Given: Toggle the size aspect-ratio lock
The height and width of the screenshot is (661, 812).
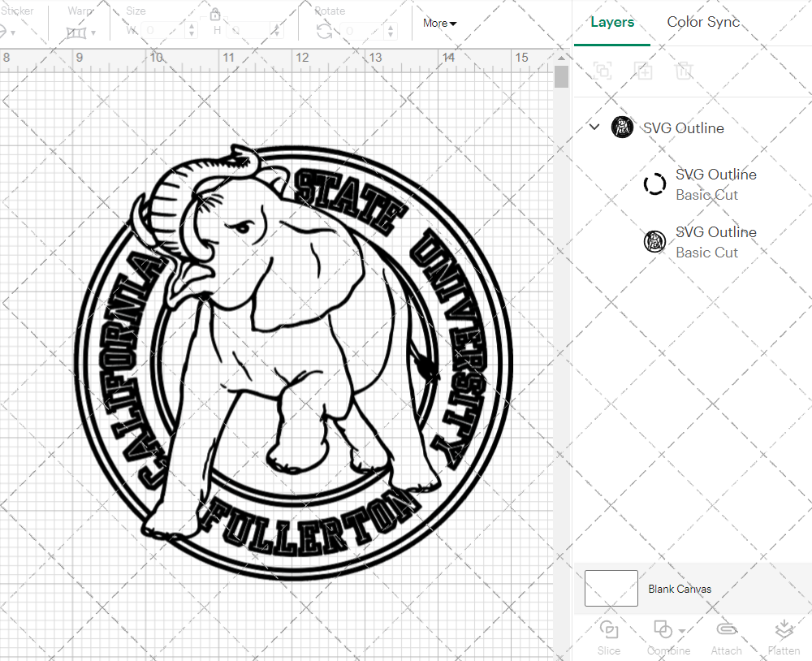Looking at the screenshot, I should [215, 14].
